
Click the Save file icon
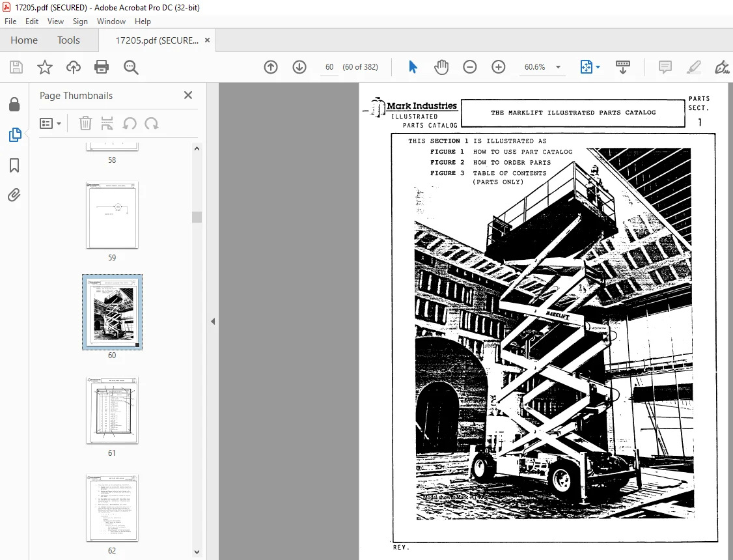[16, 67]
